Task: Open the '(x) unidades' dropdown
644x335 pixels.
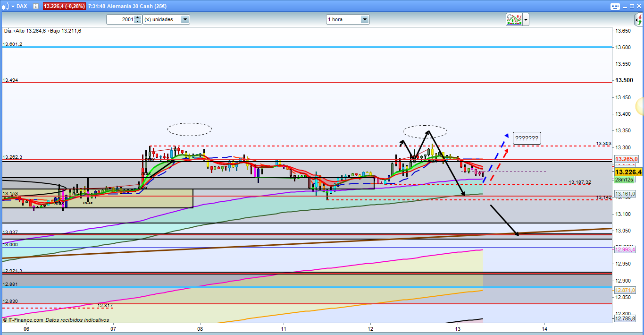Action: (185, 19)
